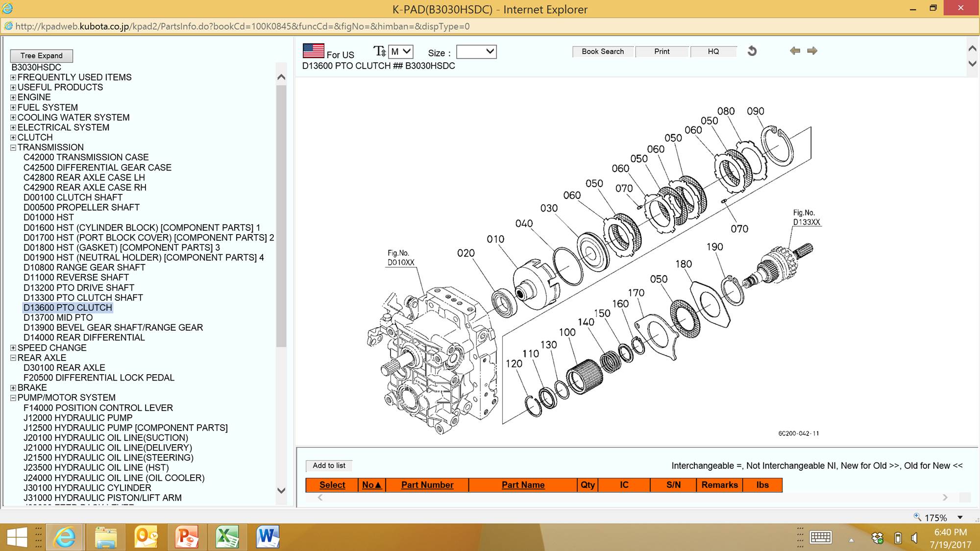Image resolution: width=980 pixels, height=551 pixels.
Task: Collapse the TRANSMISSION node
Action: click(13, 147)
